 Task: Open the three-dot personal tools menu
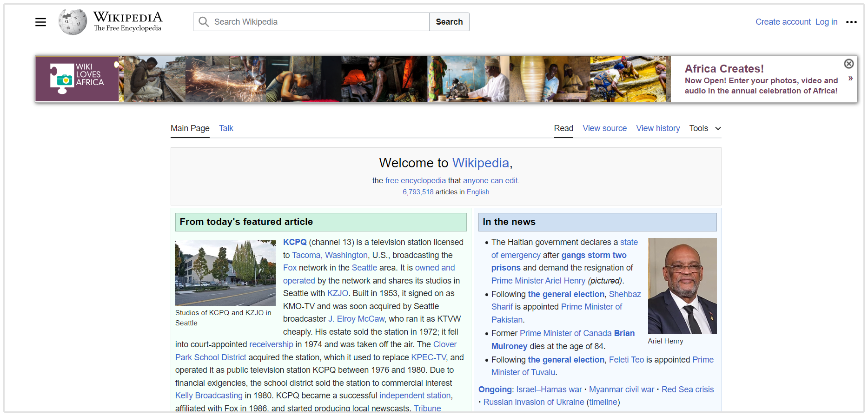point(851,22)
